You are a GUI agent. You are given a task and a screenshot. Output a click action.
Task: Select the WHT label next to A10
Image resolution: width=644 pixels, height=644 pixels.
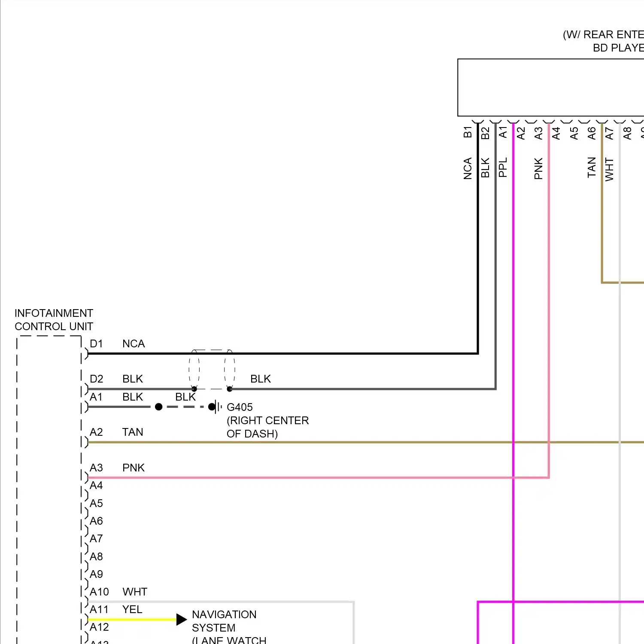(x=135, y=592)
